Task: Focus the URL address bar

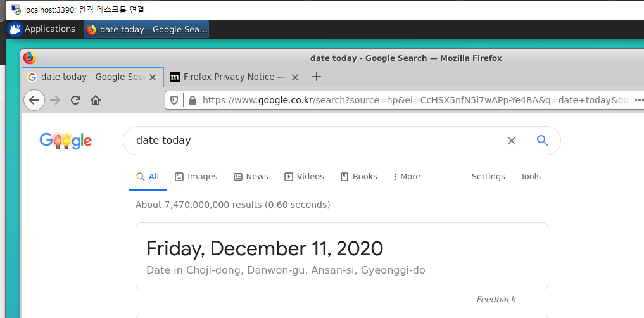Action: (x=415, y=100)
